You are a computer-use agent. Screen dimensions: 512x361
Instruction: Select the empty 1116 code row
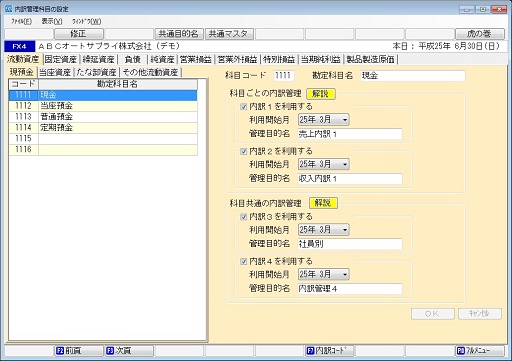(x=103, y=150)
